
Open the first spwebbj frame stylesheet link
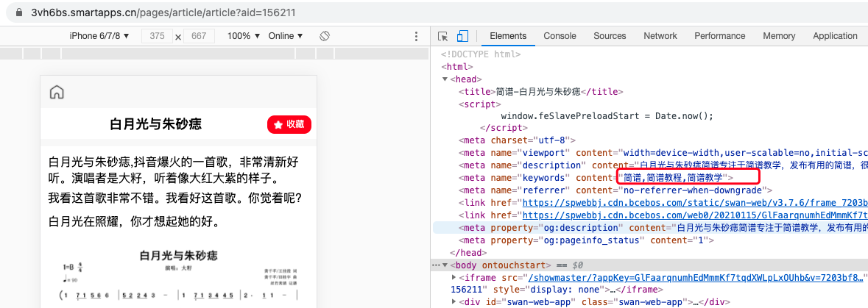pos(695,203)
